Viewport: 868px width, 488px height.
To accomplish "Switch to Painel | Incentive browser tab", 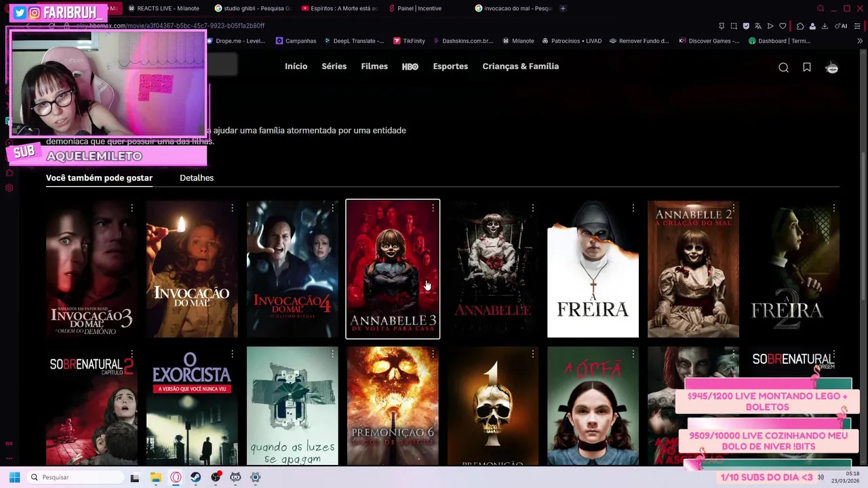I will pos(414,8).
